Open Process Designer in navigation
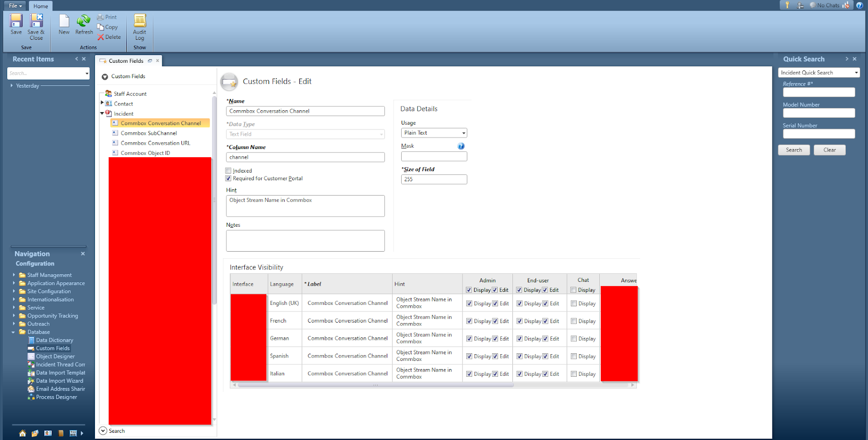This screenshot has height=440, width=868. click(52, 397)
